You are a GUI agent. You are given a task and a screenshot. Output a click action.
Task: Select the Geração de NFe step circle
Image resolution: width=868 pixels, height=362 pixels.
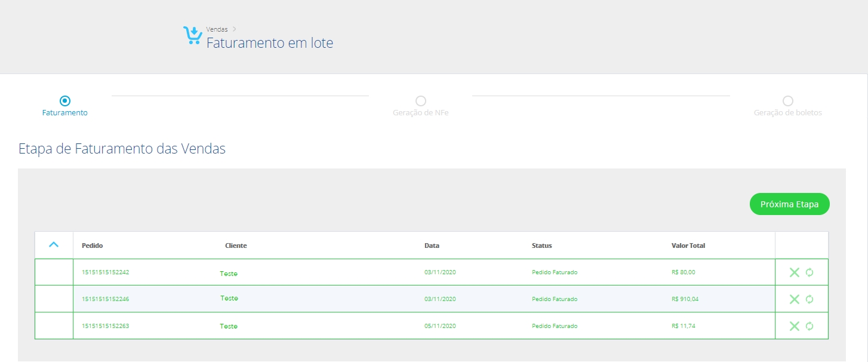[421, 101]
